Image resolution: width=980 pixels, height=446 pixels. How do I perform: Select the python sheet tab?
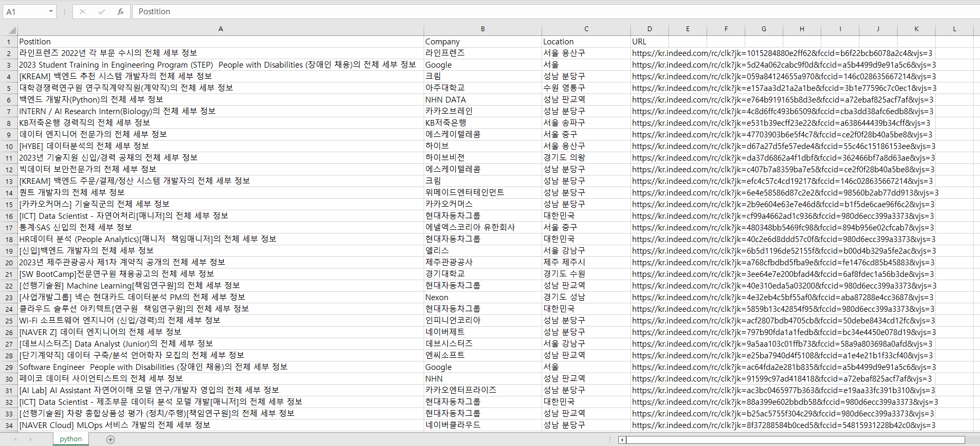[71, 439]
